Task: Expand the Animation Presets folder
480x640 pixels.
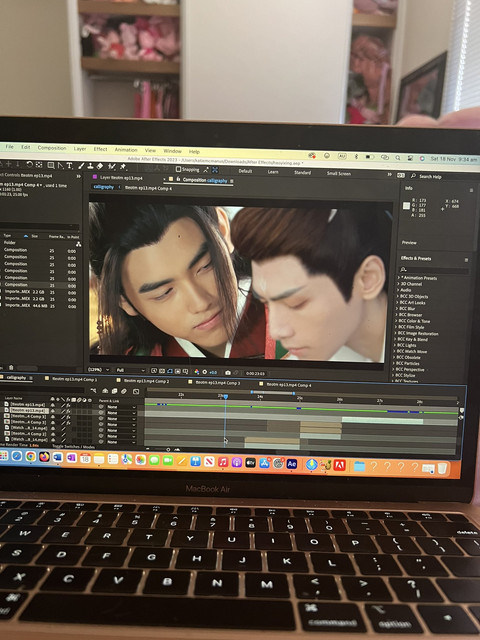Action: tap(399, 278)
